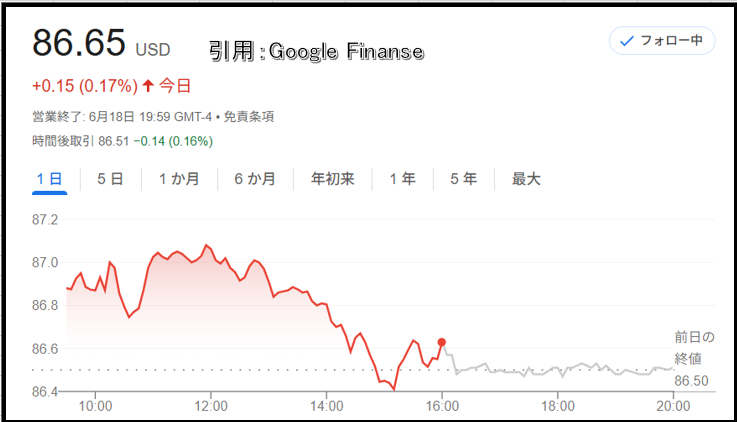Click the red closing-price dot at 16:00
The image size is (737, 422).
441,342
